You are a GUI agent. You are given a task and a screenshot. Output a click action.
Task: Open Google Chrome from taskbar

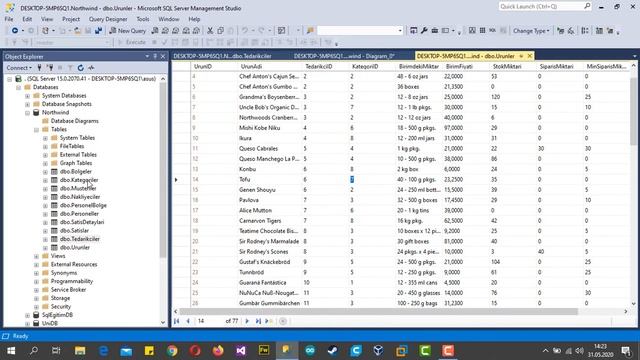tap(172, 351)
